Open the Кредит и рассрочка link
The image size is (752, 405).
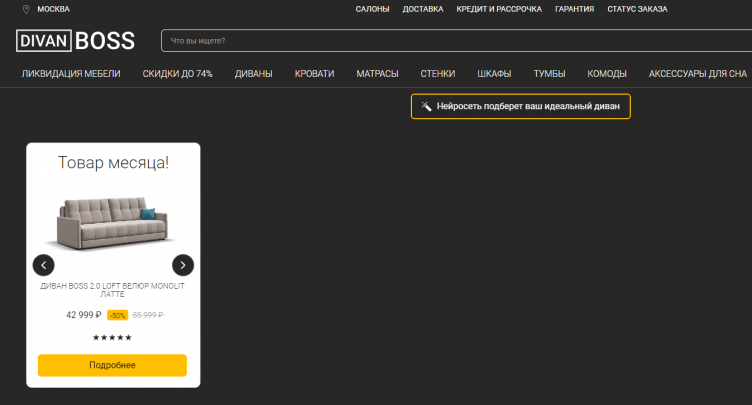(x=498, y=9)
